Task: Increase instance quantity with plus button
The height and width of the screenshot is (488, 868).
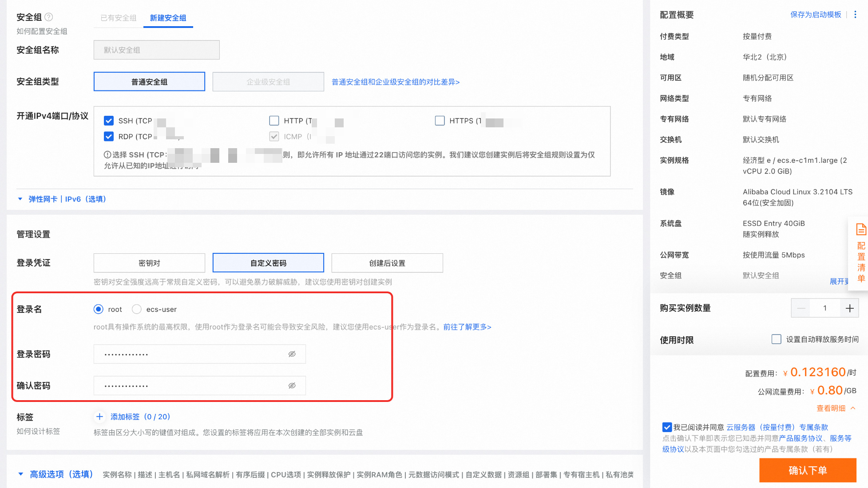Action: [x=849, y=308]
